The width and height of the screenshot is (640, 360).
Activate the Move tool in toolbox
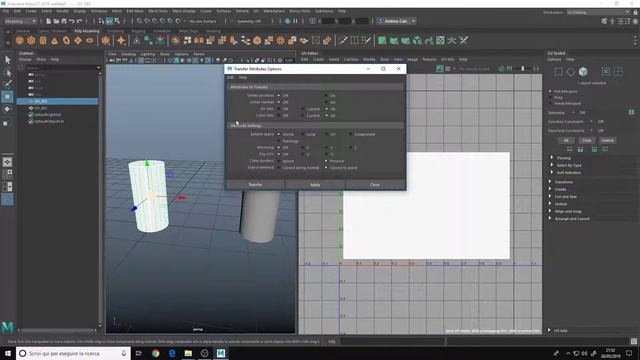7,97
